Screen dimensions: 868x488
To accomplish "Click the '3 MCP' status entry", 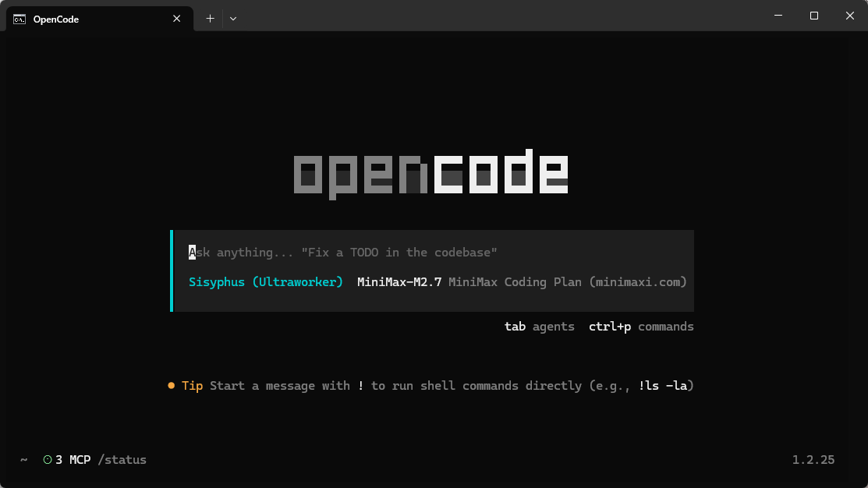I will [73, 460].
